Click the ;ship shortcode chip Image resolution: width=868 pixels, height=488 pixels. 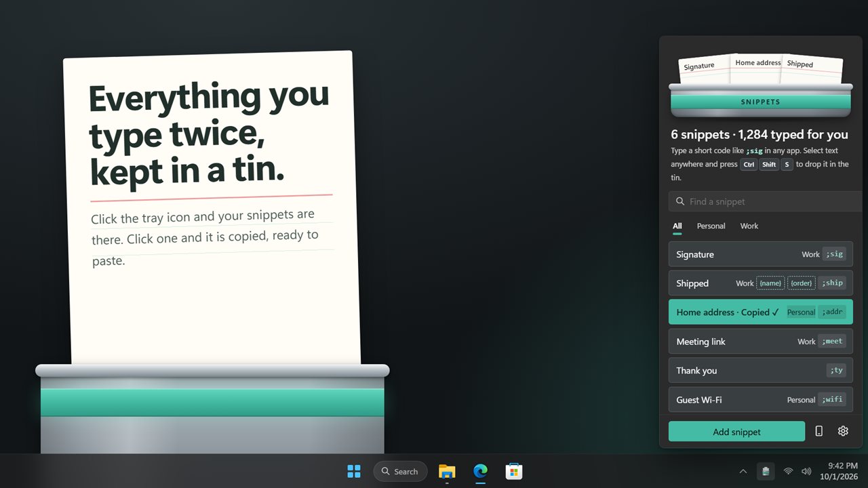(x=832, y=283)
